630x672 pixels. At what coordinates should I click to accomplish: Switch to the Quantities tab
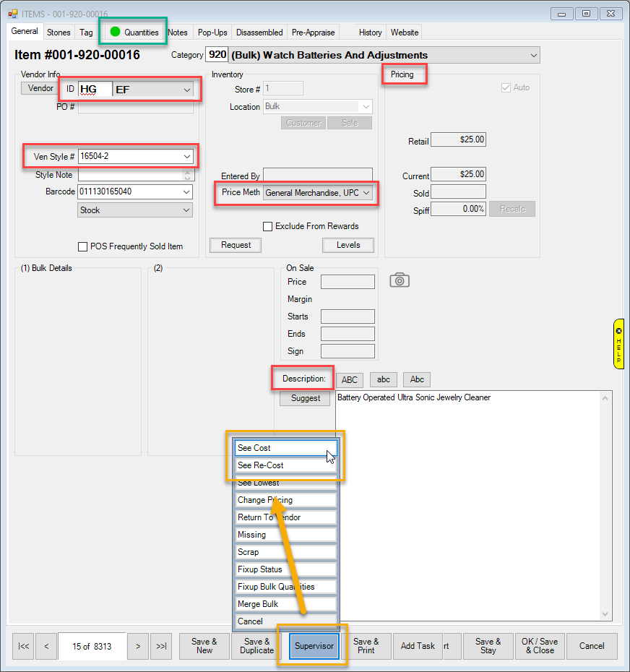(134, 33)
